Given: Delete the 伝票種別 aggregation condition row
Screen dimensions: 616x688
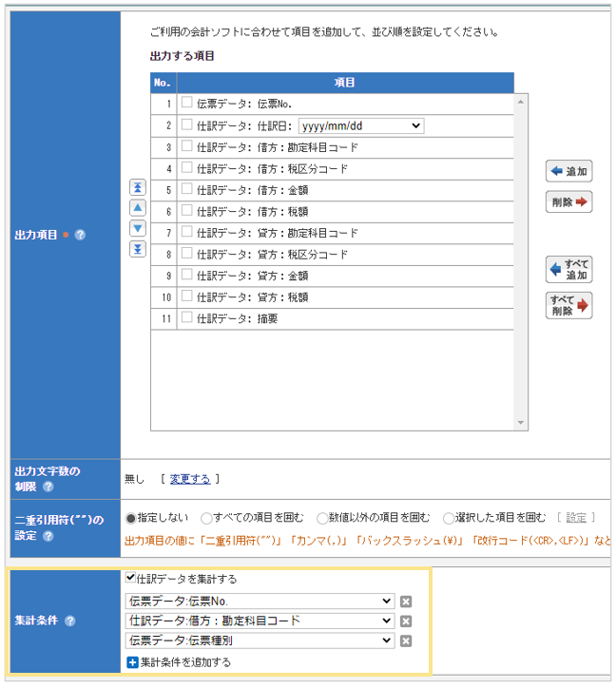Looking at the screenshot, I should pos(406,641).
